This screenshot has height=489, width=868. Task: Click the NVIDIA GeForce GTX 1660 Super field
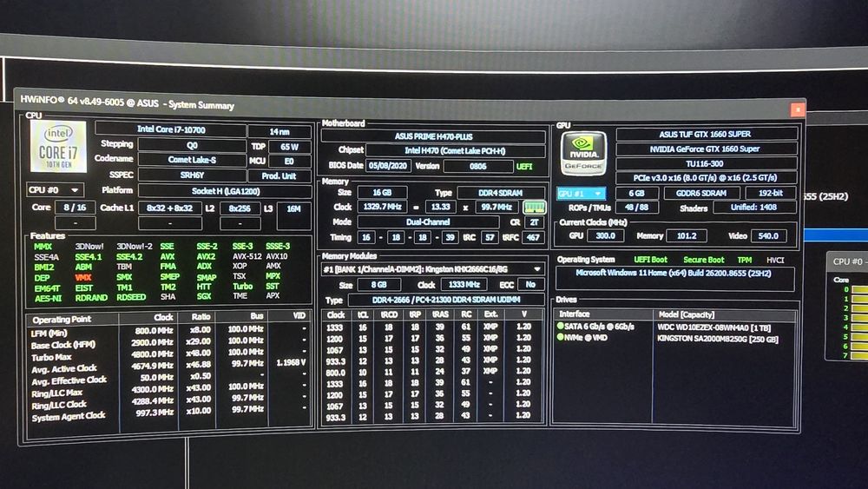(x=705, y=149)
